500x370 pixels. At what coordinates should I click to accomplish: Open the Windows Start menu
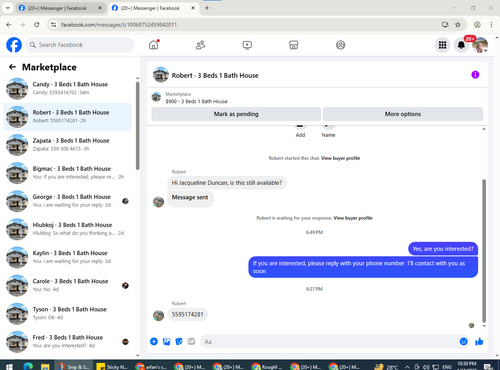tap(9, 366)
